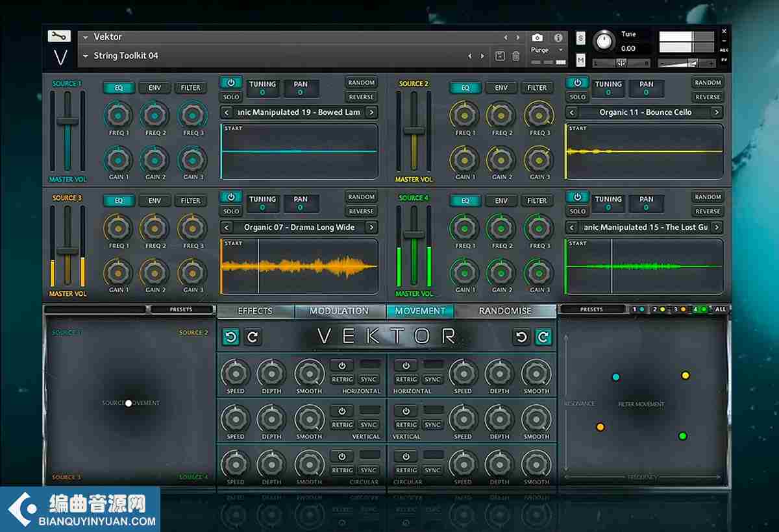Adjust Source 4 master volume slider
Image resolution: width=779 pixels, height=532 pixels.
(413, 234)
